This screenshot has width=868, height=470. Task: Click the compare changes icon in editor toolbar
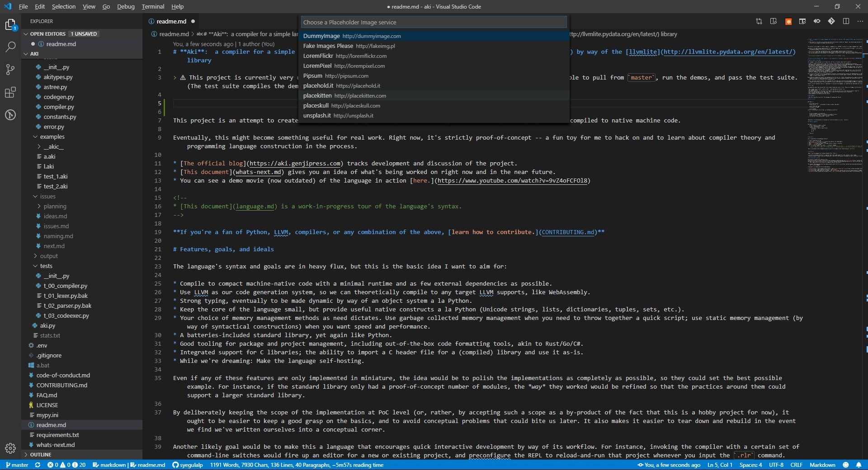point(759,21)
